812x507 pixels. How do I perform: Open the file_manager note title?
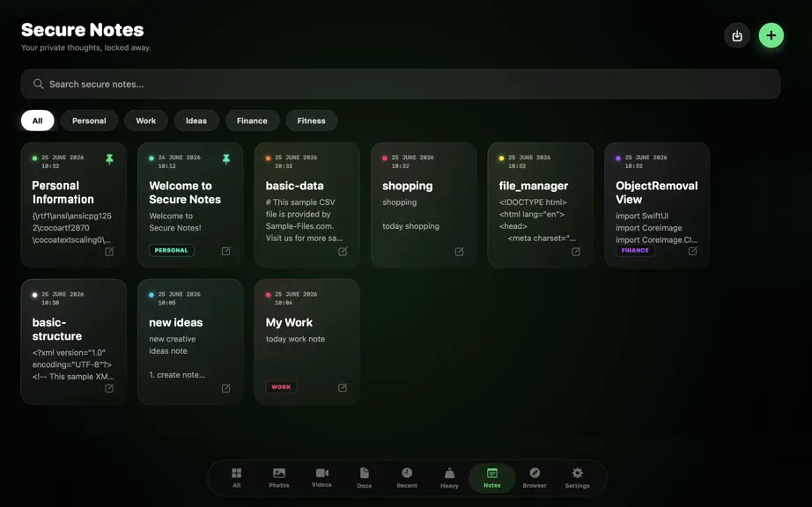point(534,186)
